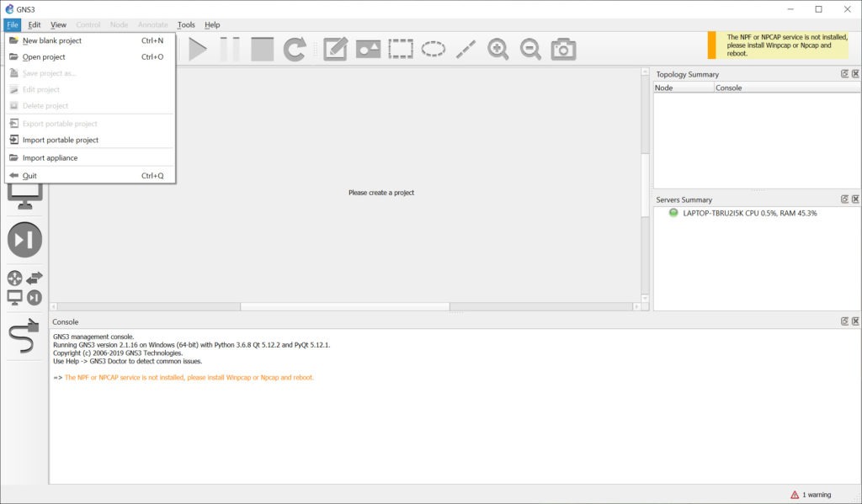Click the "Running GNS3 version 2.1.16" console line

(191, 345)
